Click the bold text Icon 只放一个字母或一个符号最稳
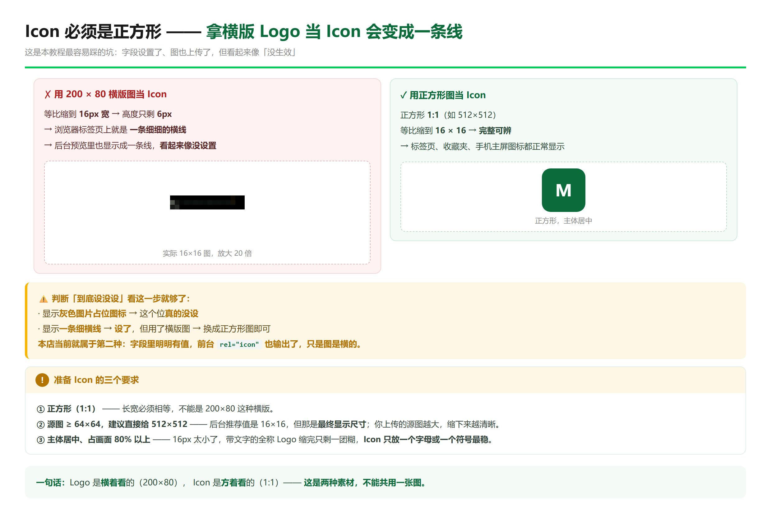 click(429, 440)
